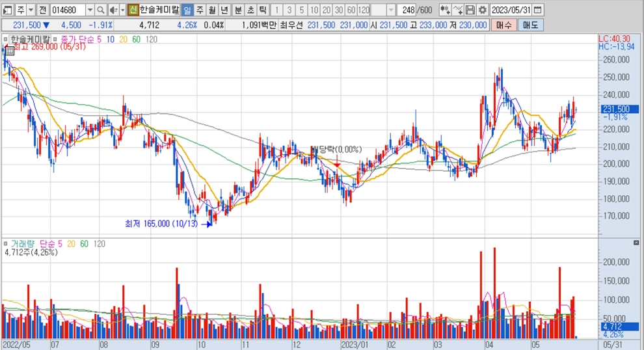The height and width of the screenshot is (350, 644).
Task: Open the dropdown arrow beside speaker icon
Action: coord(122,10)
